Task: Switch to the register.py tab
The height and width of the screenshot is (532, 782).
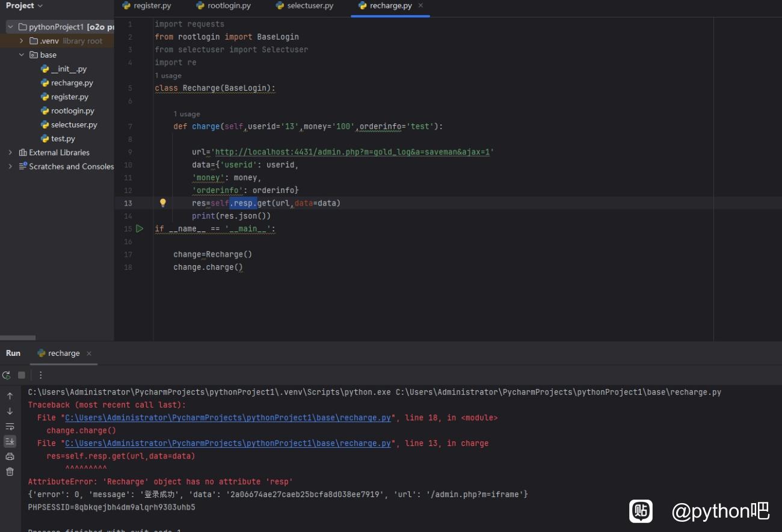Action: pos(146,5)
